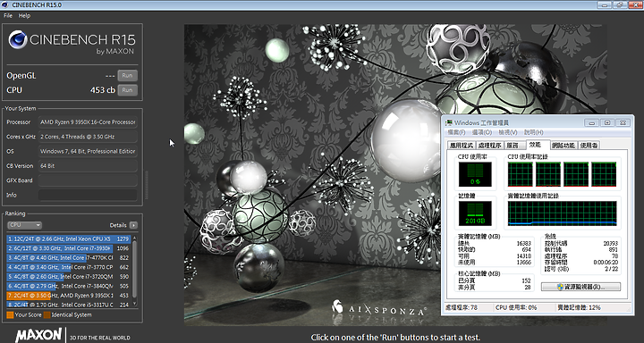
Task: Minimize the Task Manager window
Action: pyautogui.click(x=592, y=122)
